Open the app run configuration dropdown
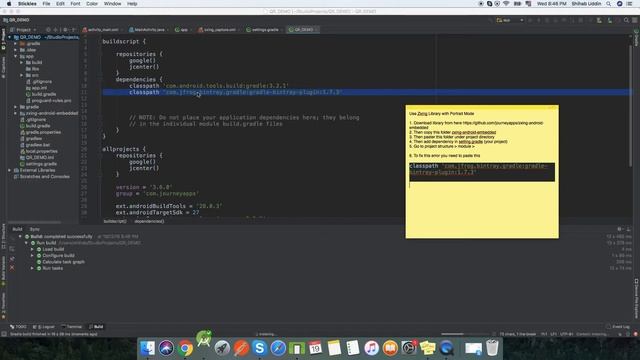This screenshot has width=640, height=360. tap(510, 20)
